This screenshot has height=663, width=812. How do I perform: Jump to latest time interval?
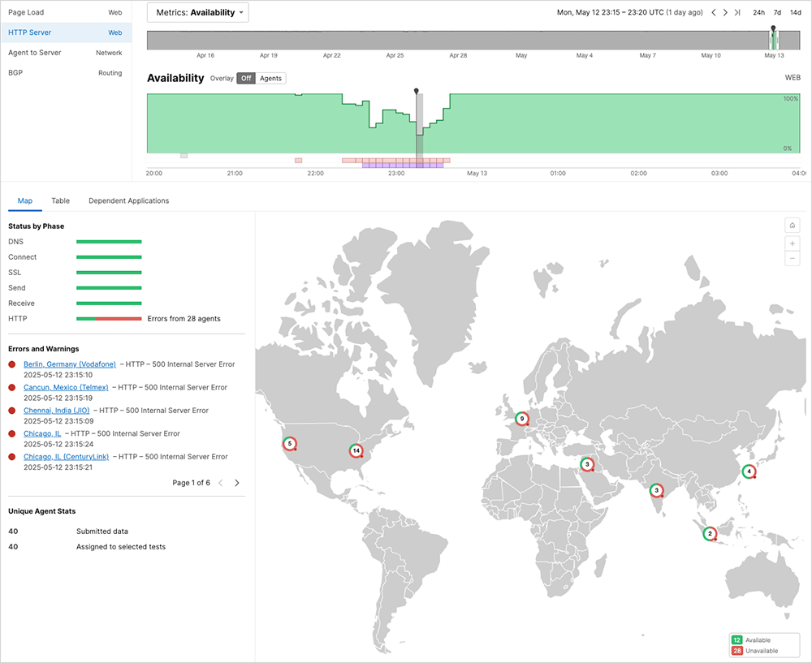[x=737, y=12]
